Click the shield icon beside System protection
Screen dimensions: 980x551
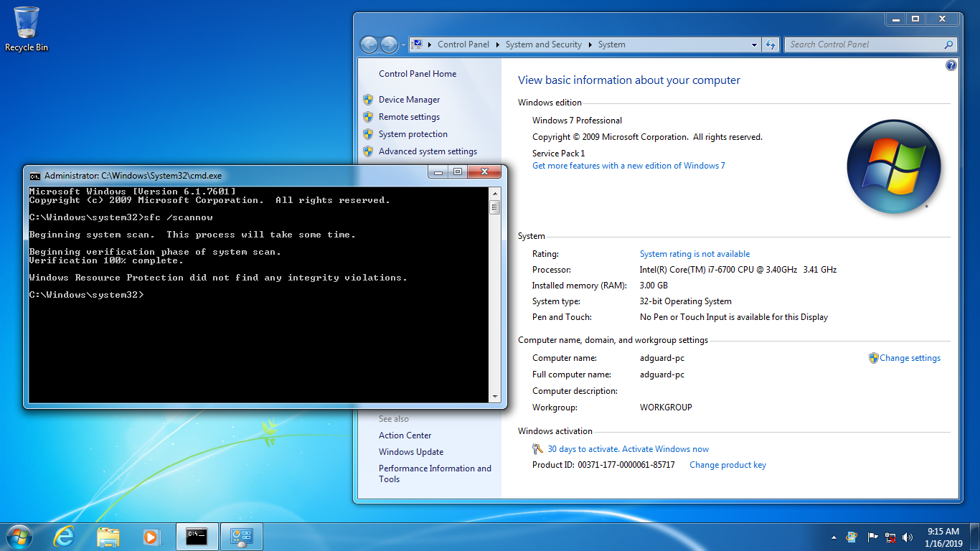pyautogui.click(x=368, y=134)
